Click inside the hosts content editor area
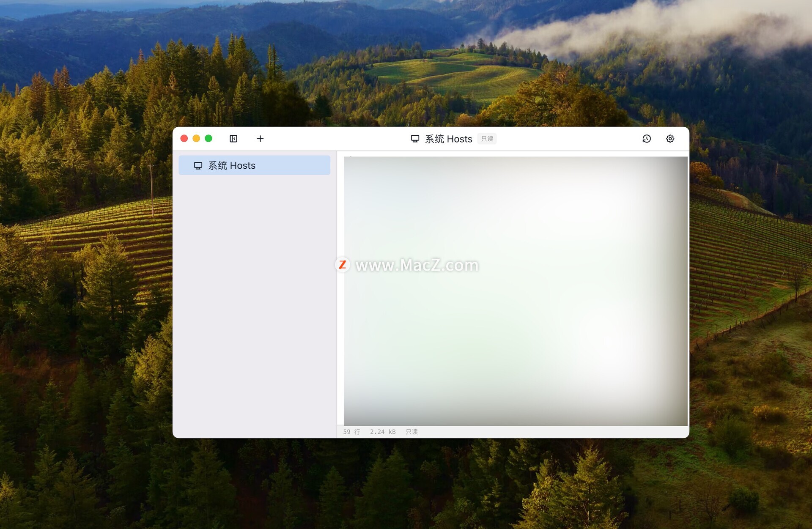812x529 pixels. (516, 291)
